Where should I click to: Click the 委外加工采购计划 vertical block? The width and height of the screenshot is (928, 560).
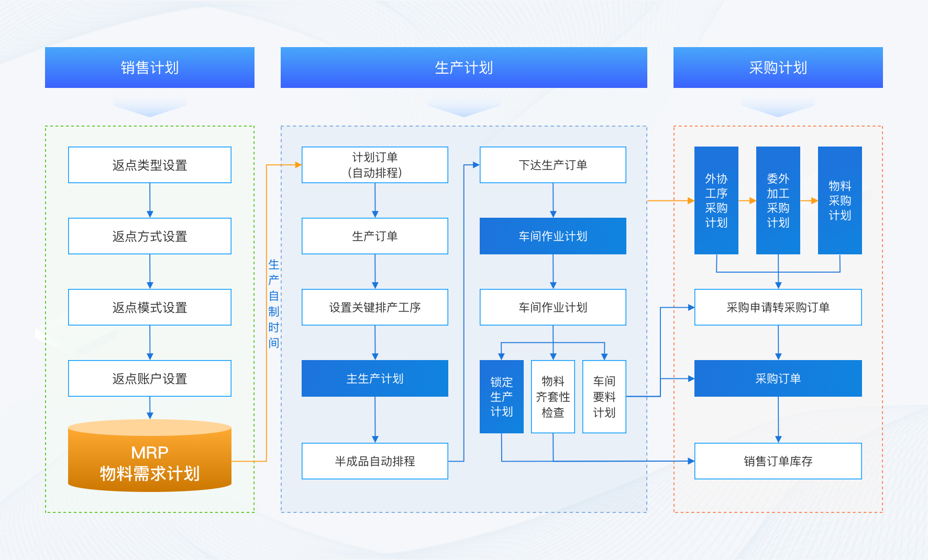(778, 200)
